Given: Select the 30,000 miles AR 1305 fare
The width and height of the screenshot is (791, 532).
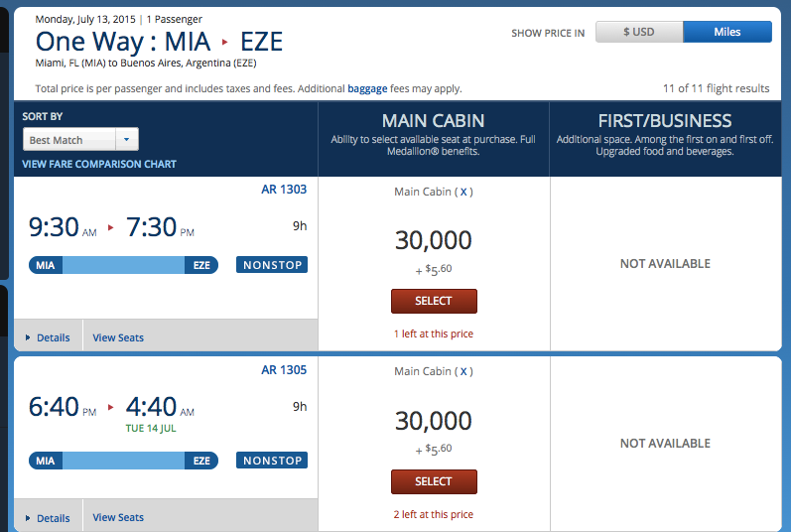Looking at the screenshot, I should tap(434, 481).
